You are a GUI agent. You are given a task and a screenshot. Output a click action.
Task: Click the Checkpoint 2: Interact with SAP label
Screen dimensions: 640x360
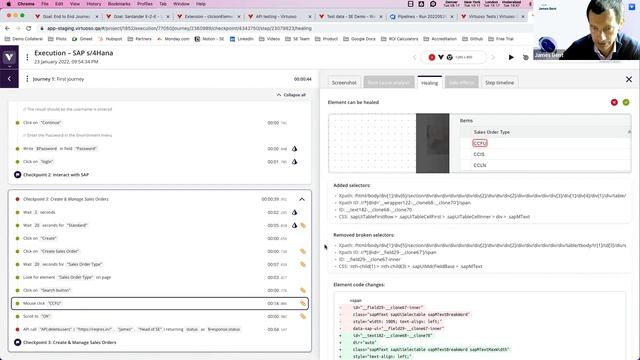(x=56, y=175)
